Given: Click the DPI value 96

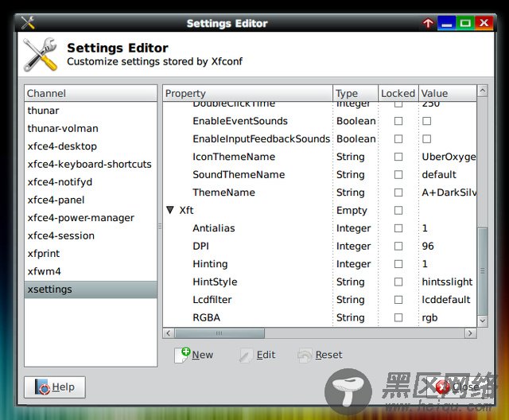Looking at the screenshot, I should pos(428,246).
